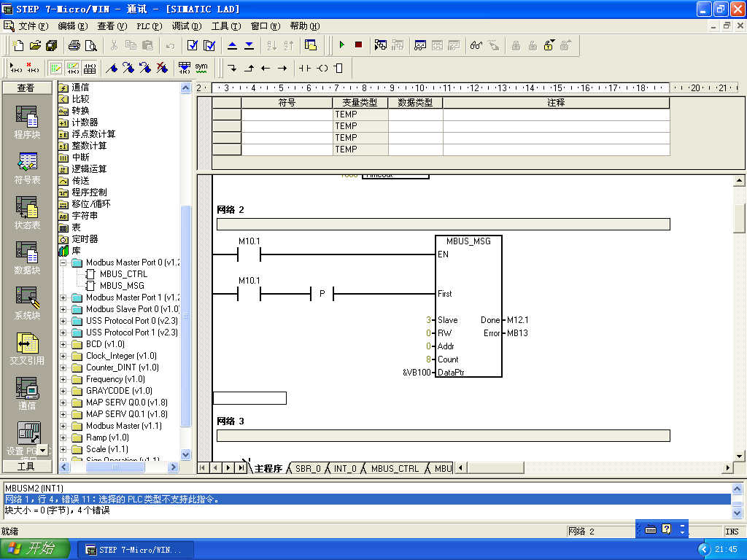Open the PLC menu

coord(149,26)
